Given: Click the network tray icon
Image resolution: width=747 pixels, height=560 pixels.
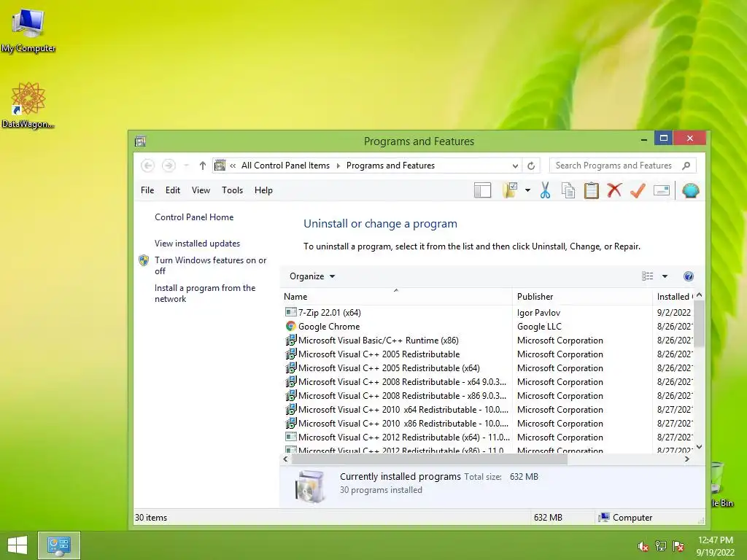Looking at the screenshot, I should pos(660,546).
